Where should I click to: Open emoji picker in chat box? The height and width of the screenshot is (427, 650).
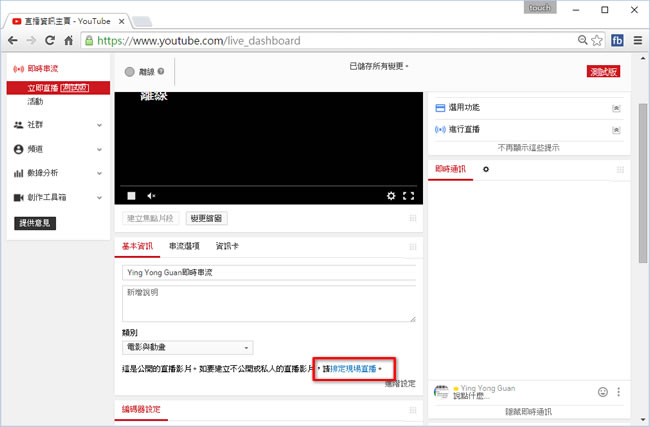point(603,392)
